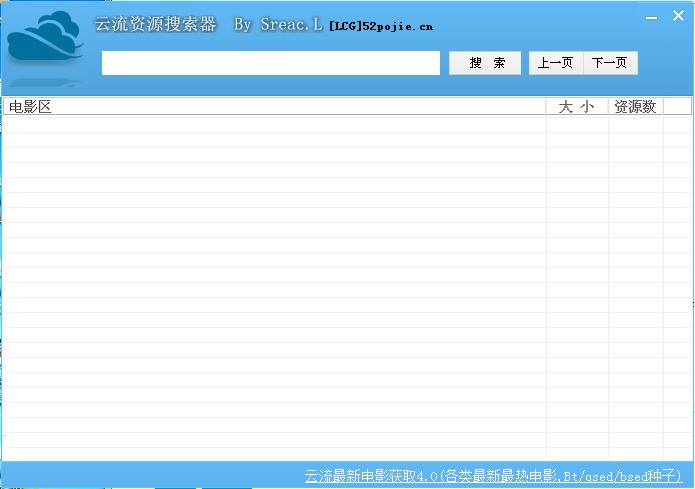Click the 资源数 column header
The height and width of the screenshot is (489, 695).
(x=635, y=106)
